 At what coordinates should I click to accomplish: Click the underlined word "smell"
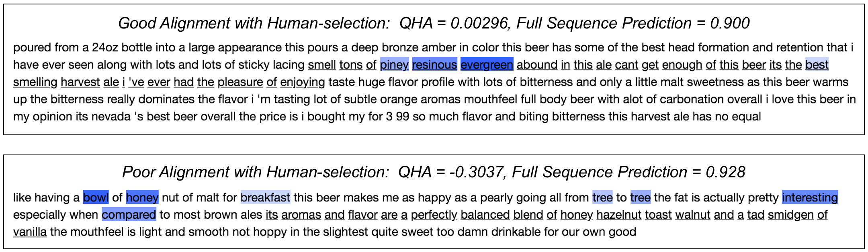click(322, 65)
